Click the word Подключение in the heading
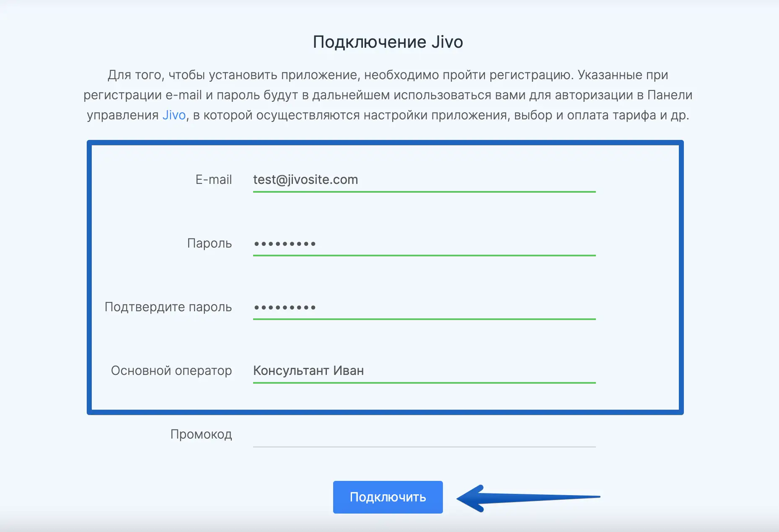The image size is (779, 532). point(369,42)
